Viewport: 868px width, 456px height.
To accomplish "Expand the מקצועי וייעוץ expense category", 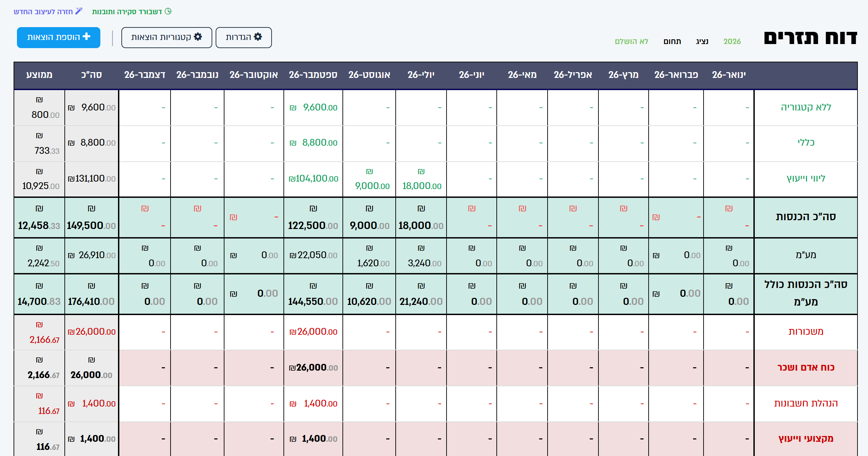I will point(806,439).
